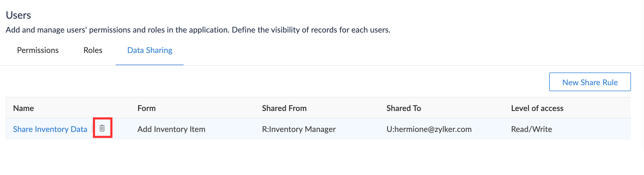Click the Form column header
Image resolution: width=644 pixels, height=175 pixels.
click(x=147, y=108)
